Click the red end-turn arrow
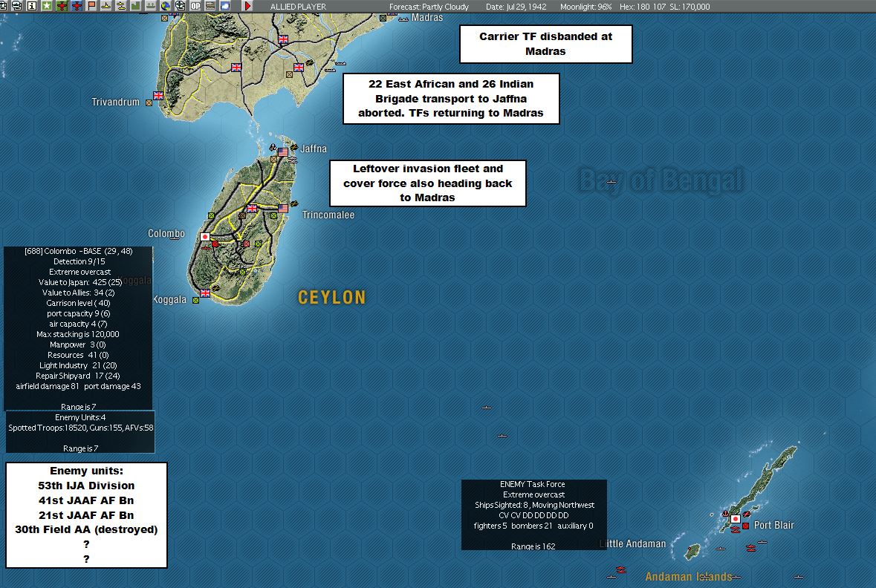Viewport: 876px width, 588px height. (x=247, y=6)
